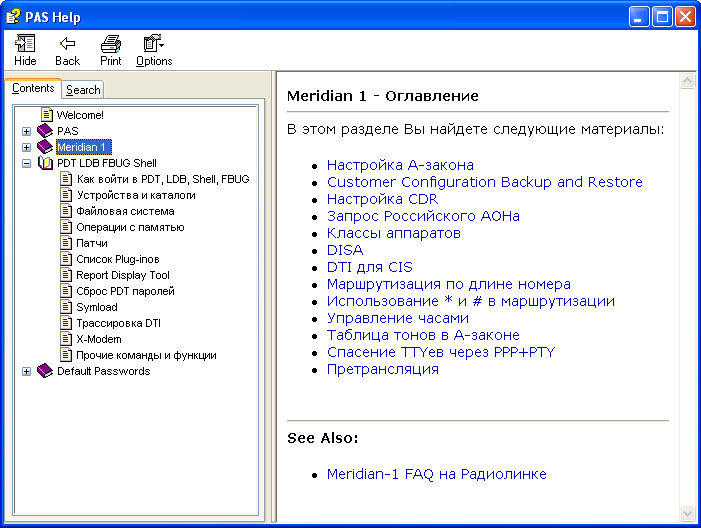Viewport: 701px width, 528px height.
Task: Open the DTI для CIS link
Action: coord(369,267)
